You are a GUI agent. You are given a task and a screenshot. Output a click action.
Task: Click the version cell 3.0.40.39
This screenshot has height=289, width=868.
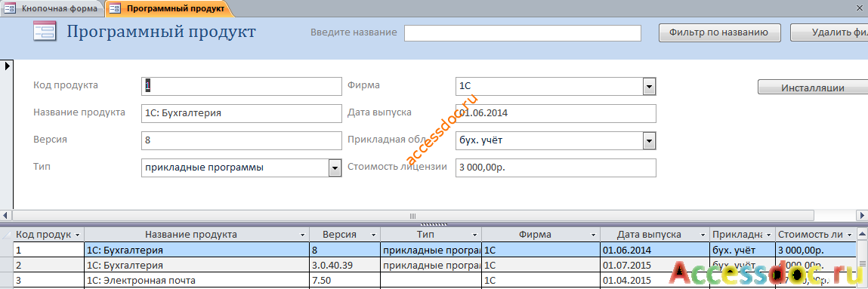tap(345, 266)
